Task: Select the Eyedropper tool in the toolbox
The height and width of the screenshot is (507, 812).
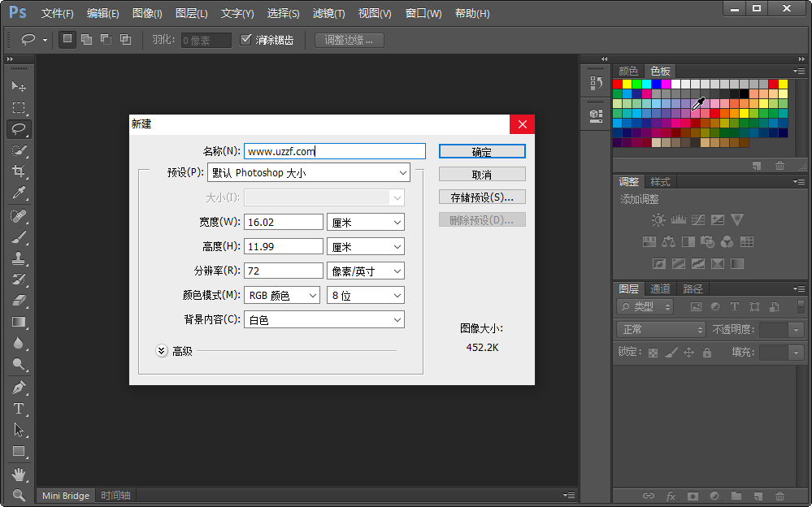Action: click(19, 193)
